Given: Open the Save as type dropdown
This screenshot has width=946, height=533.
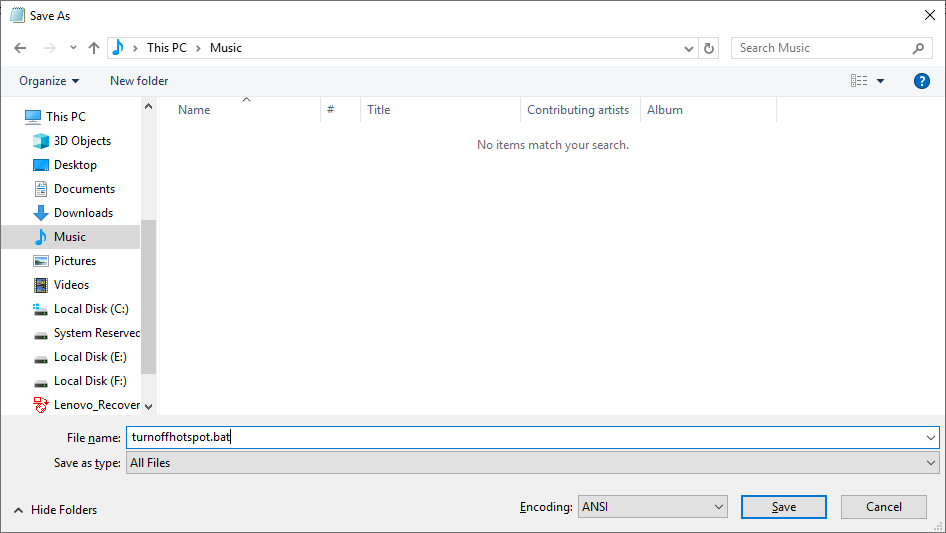Looking at the screenshot, I should pos(533,463).
